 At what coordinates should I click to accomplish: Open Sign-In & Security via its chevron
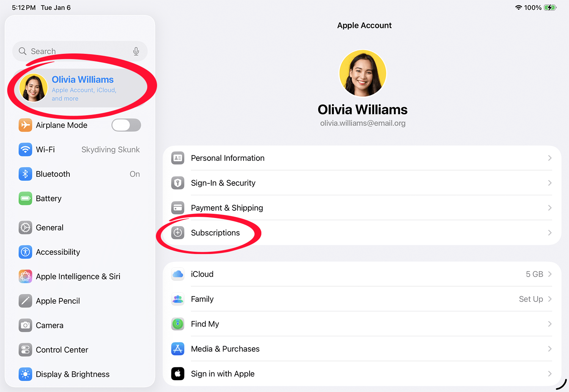pos(550,183)
